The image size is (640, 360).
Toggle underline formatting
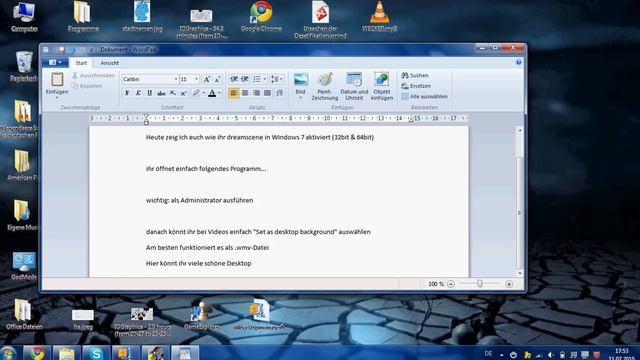[x=150, y=93]
